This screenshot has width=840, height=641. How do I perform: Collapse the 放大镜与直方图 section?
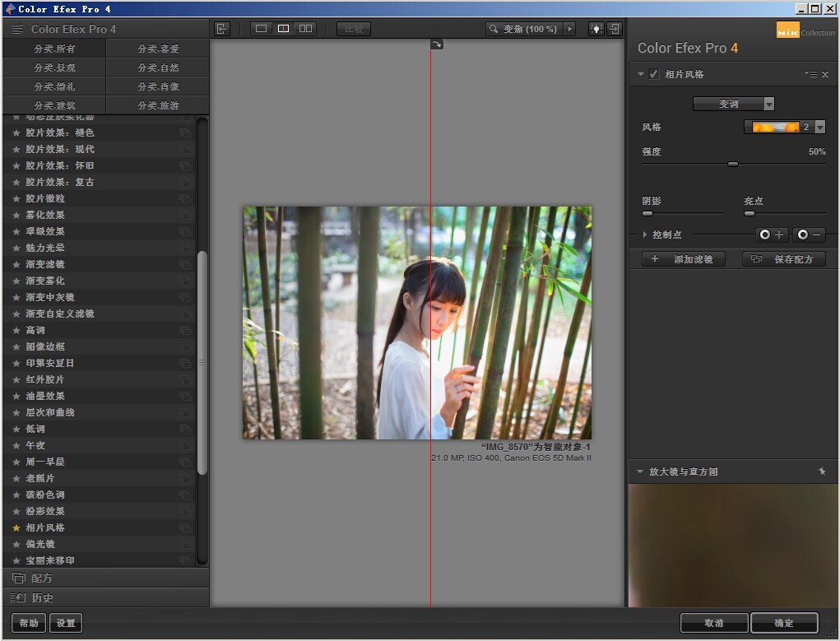pos(639,471)
